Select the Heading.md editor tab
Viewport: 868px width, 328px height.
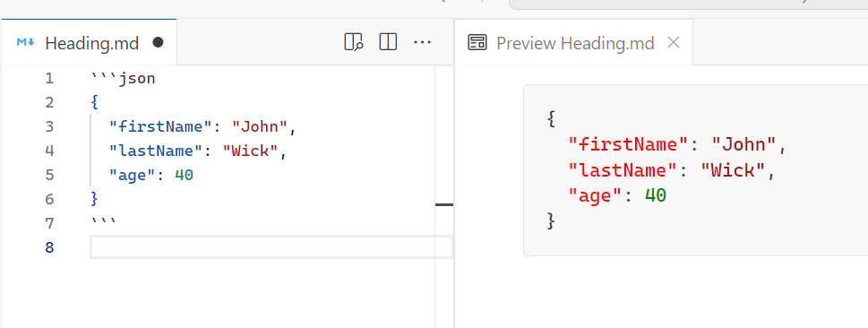click(89, 42)
